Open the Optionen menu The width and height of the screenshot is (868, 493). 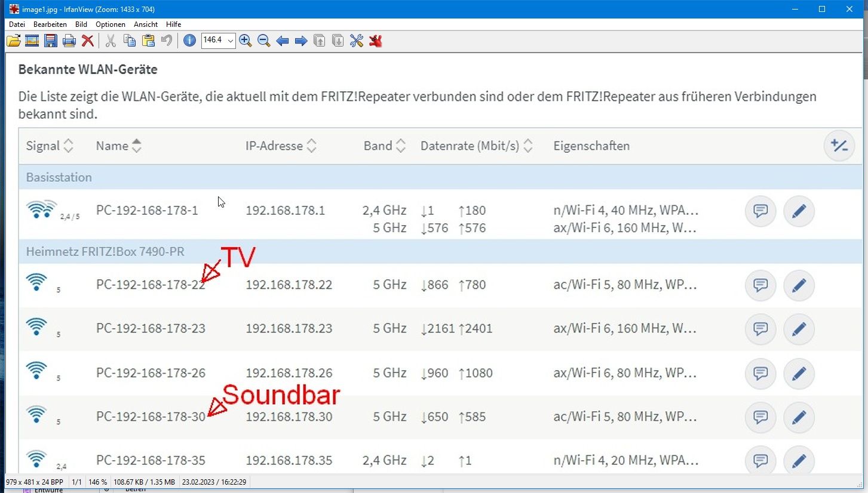(x=111, y=24)
